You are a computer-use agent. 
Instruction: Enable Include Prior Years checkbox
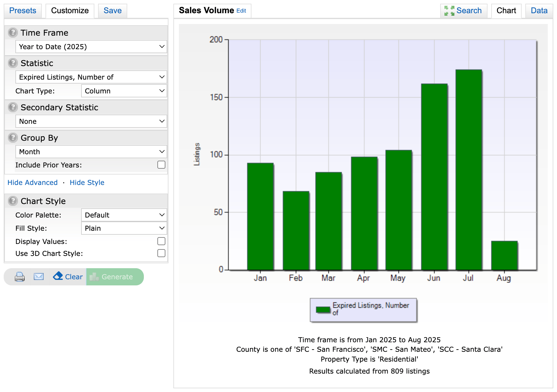[x=161, y=165]
